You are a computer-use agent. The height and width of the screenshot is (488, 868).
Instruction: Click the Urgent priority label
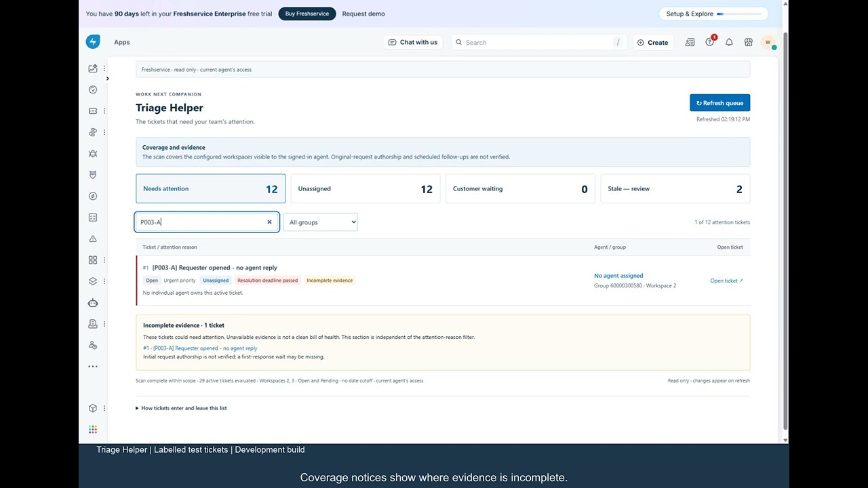tap(180, 281)
